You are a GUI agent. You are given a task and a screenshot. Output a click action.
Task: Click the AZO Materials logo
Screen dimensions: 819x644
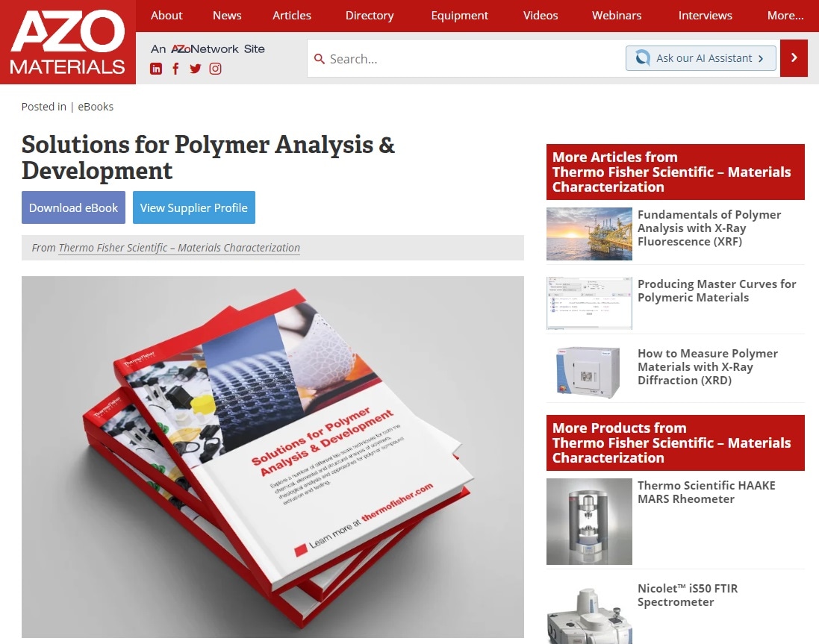[68, 42]
